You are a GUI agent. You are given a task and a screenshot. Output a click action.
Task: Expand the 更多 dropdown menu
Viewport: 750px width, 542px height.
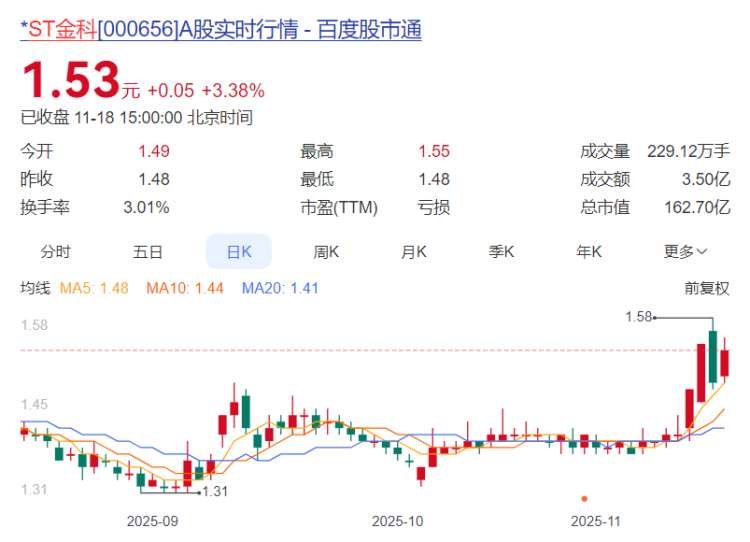pyautogui.click(x=685, y=252)
